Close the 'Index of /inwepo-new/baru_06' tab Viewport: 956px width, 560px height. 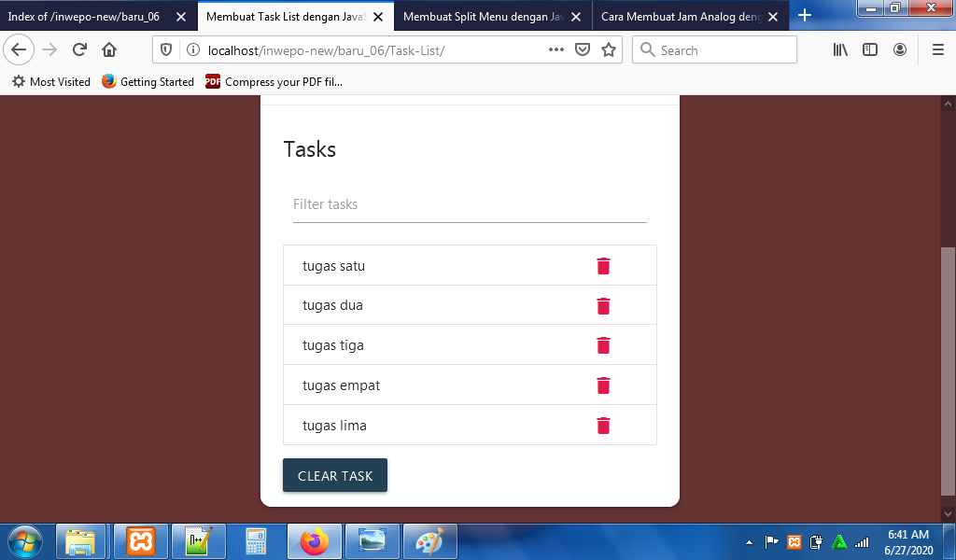(181, 17)
